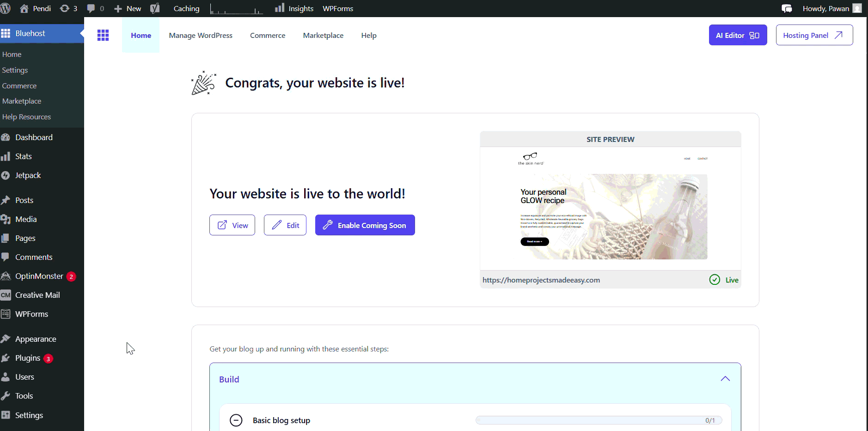Click the View website button
The image size is (868, 431).
tap(232, 225)
